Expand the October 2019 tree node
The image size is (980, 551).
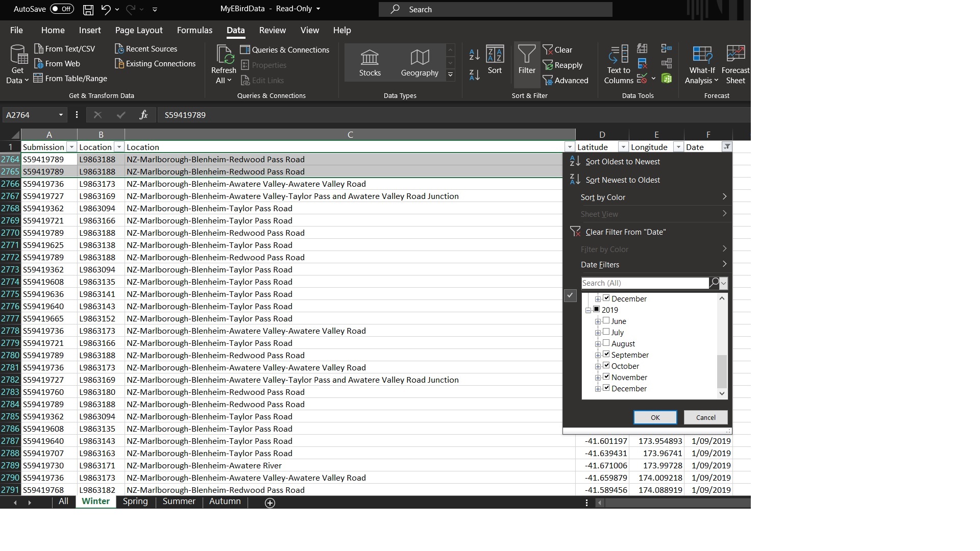click(598, 366)
